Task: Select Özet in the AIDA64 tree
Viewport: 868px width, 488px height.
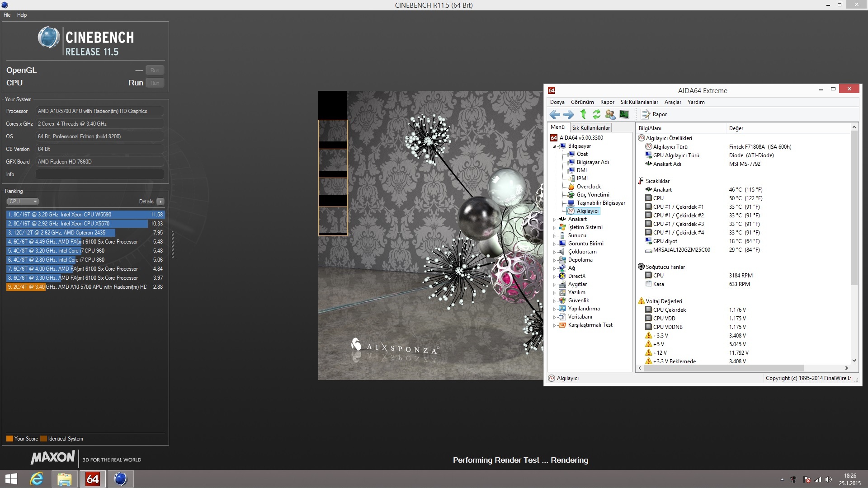Action: coord(582,154)
